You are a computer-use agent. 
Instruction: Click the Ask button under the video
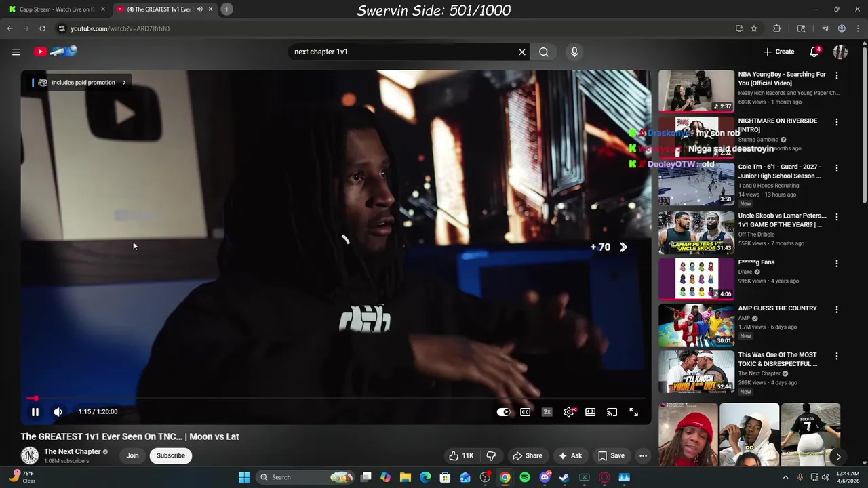coord(570,455)
